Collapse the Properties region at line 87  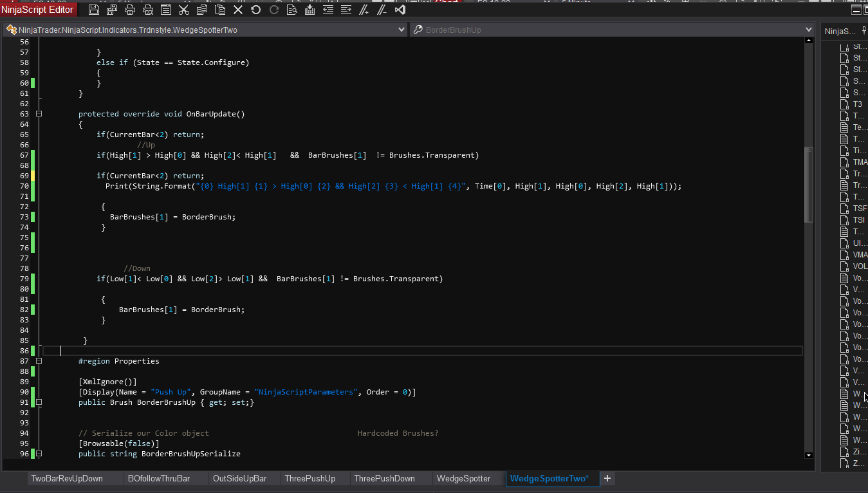pyautogui.click(x=39, y=361)
